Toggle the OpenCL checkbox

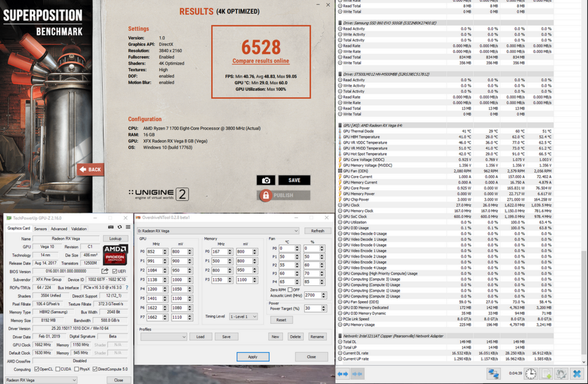(37, 369)
